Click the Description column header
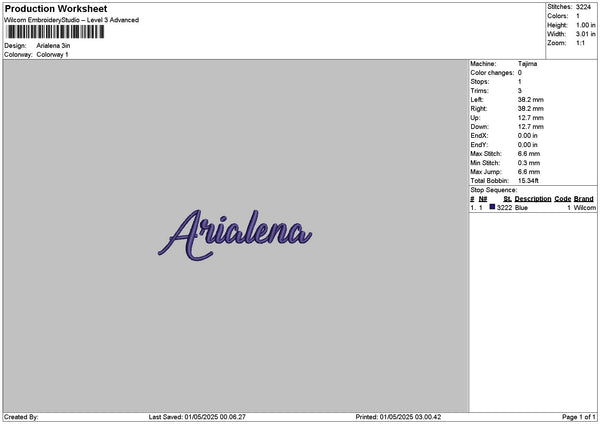 533,199
